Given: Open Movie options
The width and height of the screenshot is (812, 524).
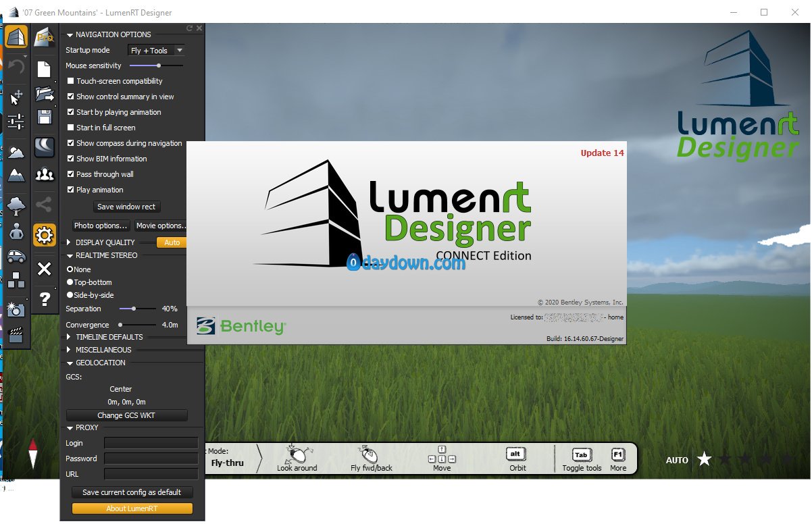Looking at the screenshot, I should (x=160, y=226).
